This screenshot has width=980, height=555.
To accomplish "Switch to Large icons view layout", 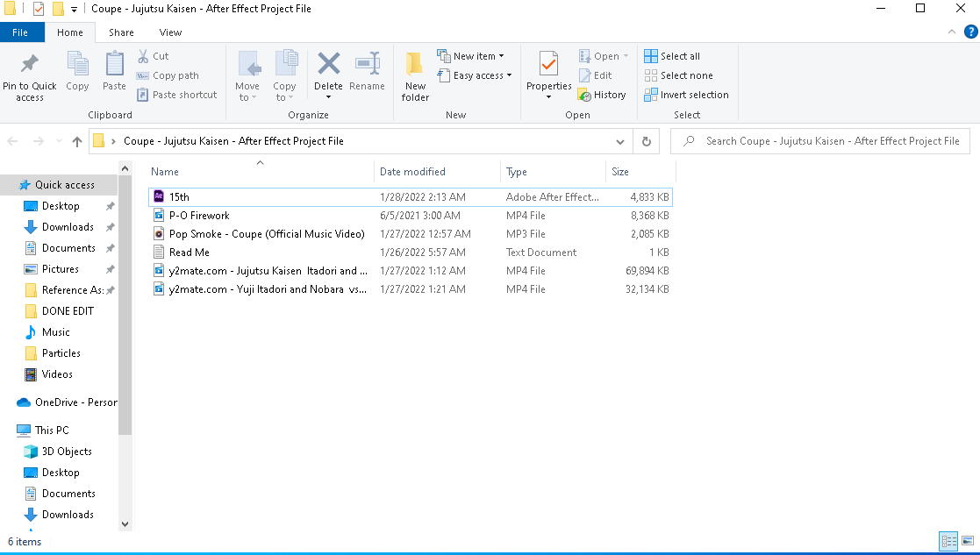I will pyautogui.click(x=968, y=541).
